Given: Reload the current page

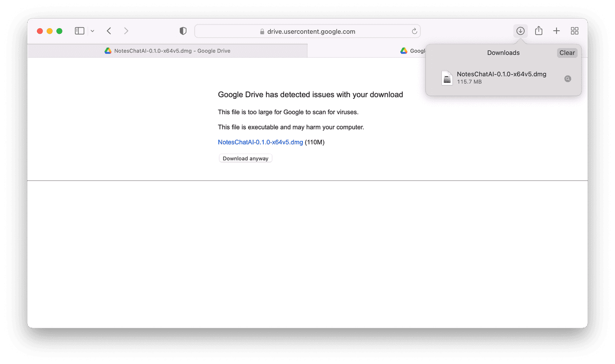Looking at the screenshot, I should pos(414,31).
